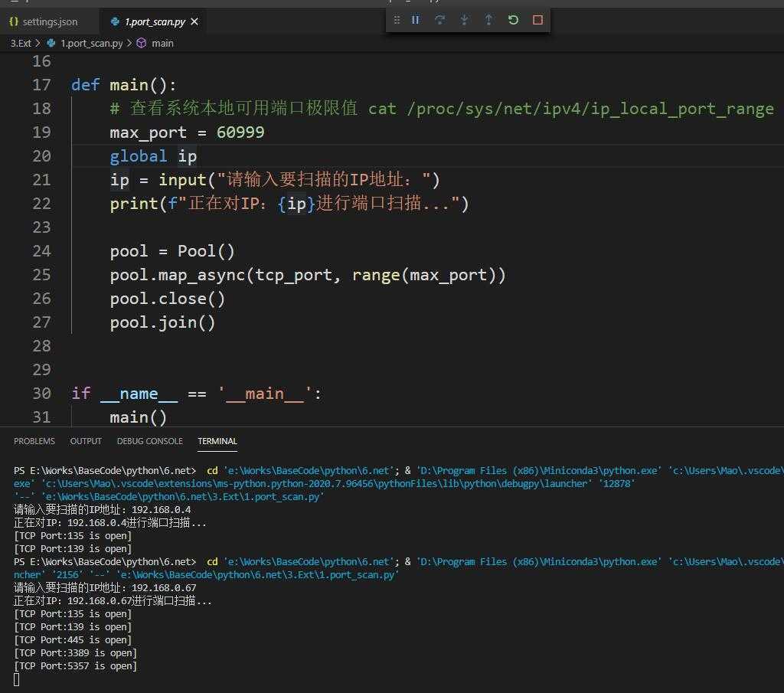Image resolution: width=784 pixels, height=693 pixels.
Task: Click 'global ip' statement on line 20
Action: [x=153, y=156]
